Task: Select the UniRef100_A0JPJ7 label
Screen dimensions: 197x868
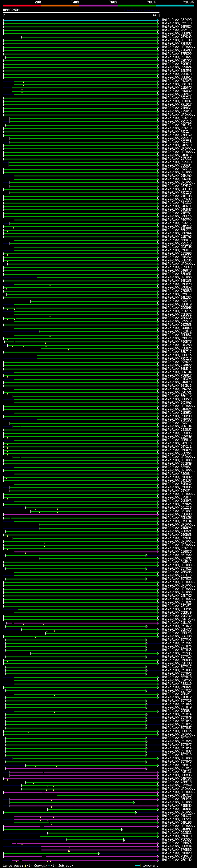Action: (x=177, y=562)
